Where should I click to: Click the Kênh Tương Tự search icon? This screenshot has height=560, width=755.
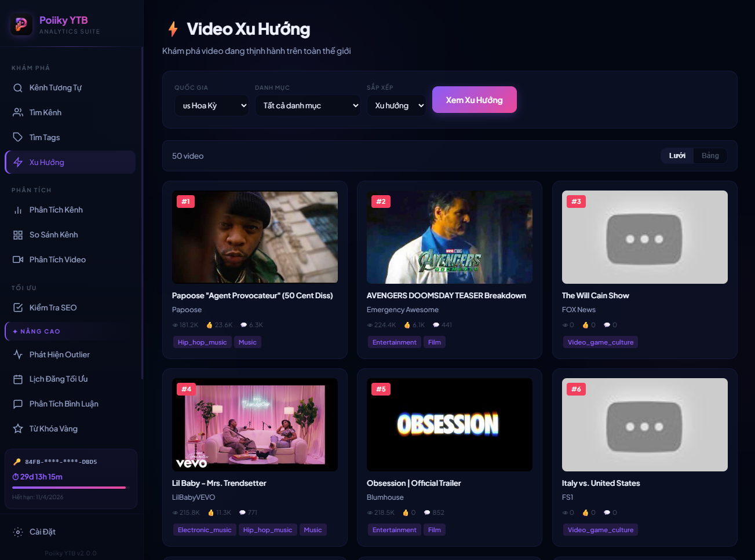[18, 88]
